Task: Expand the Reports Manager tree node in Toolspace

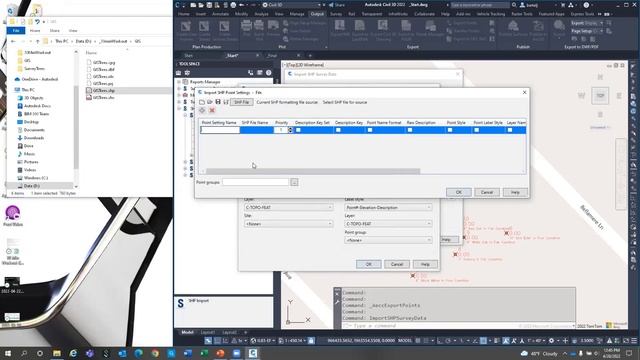Action: pos(179,82)
